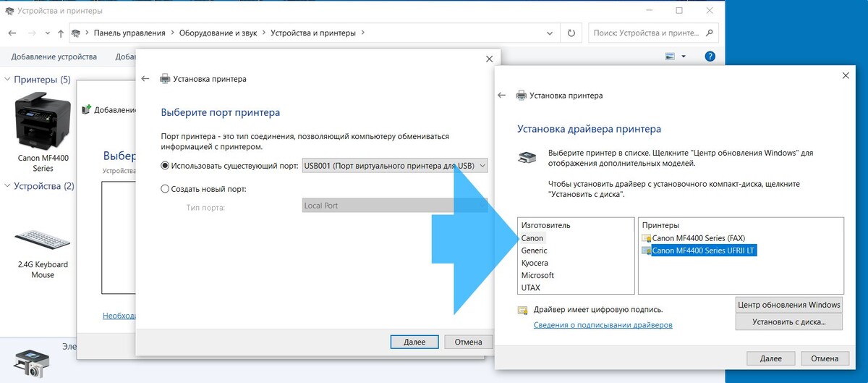Click the magnifier search icon
This screenshot has width=868, height=383.
pos(710,33)
